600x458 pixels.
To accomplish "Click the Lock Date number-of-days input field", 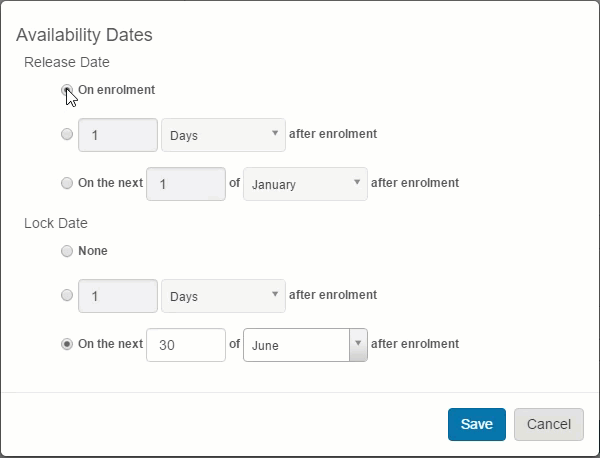I will [118, 296].
